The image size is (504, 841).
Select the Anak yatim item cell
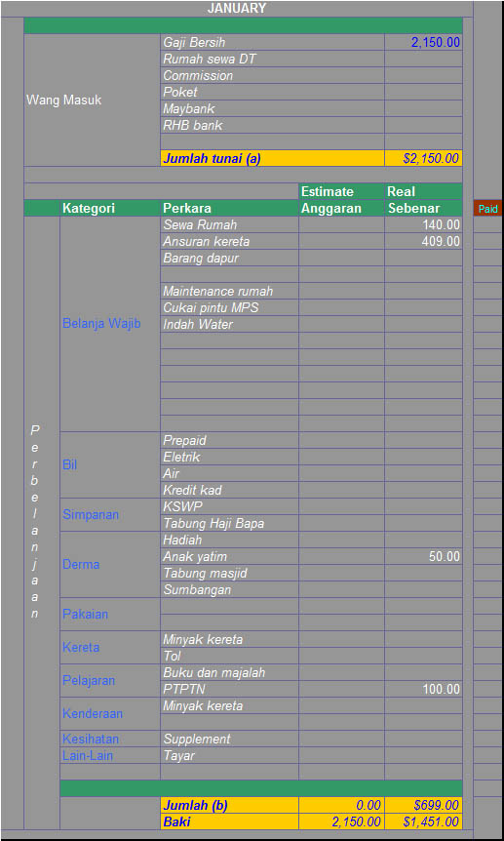tap(229, 557)
